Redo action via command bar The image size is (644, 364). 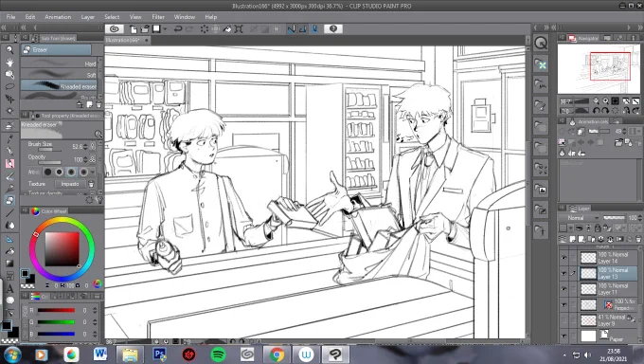[189, 28]
